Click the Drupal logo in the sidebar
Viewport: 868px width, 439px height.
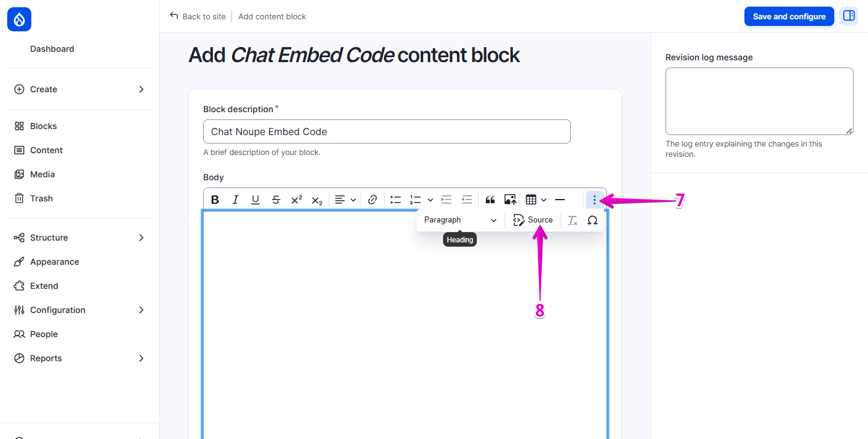[19, 19]
